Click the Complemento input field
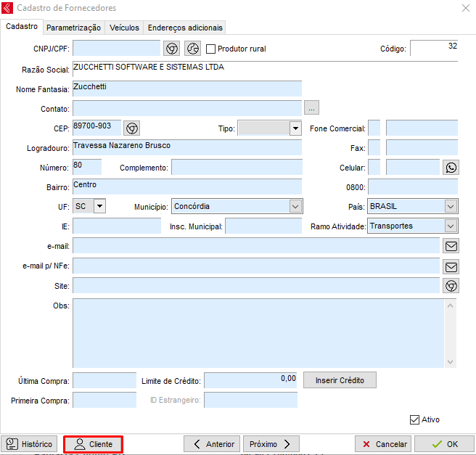The width and height of the screenshot is (476, 455). point(237,167)
